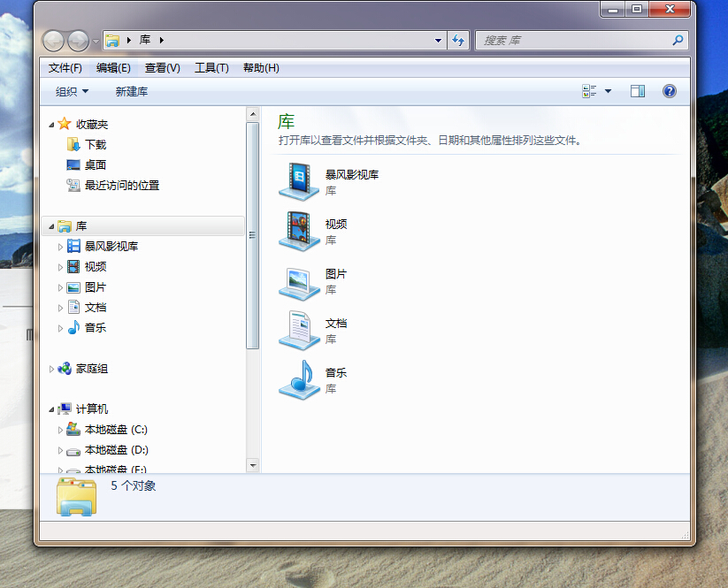
Task: Expand 视频 in navigation tree
Action: click(60, 267)
